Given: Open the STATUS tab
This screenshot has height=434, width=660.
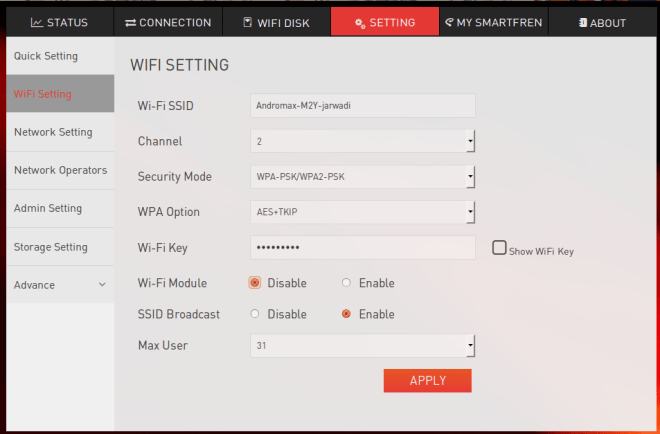Looking at the screenshot, I should click(60, 21).
